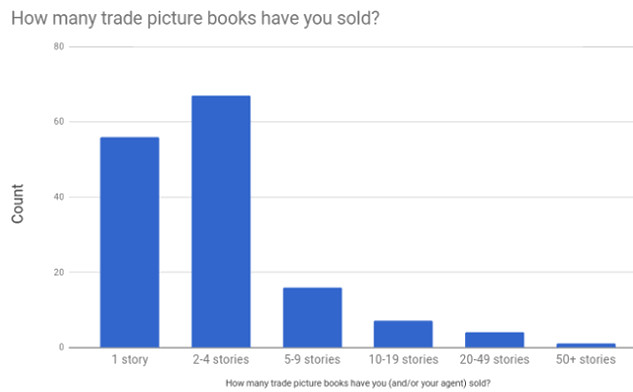Click the chart title text
The image size is (633, 392).
(195, 19)
